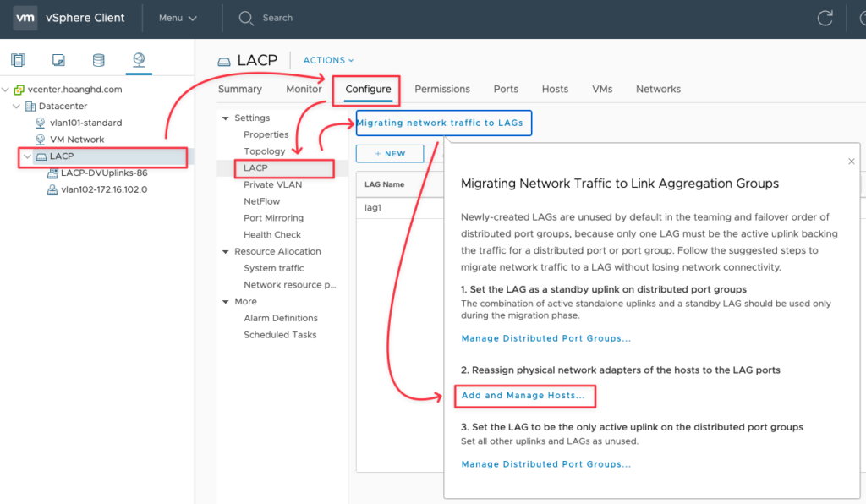Click the distributed switch icon beside LACP in the tree
This screenshot has height=504, width=866.
pyautogui.click(x=41, y=156)
